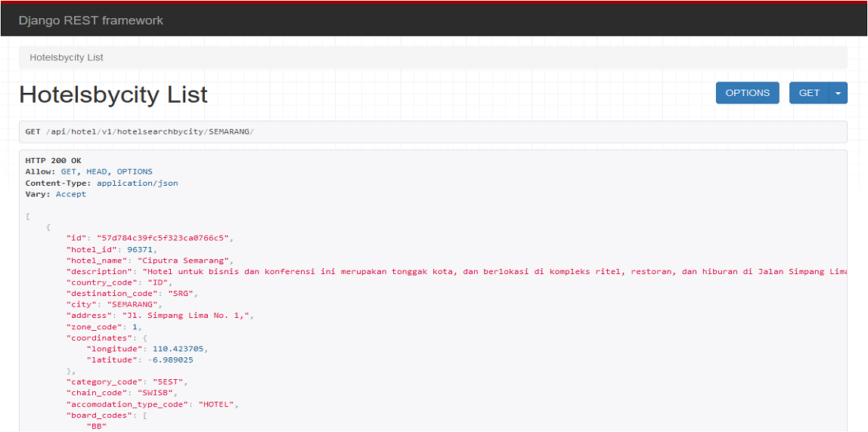Expand the GET format dropdown caret
Screen dimensions: 868x432
click(x=839, y=93)
